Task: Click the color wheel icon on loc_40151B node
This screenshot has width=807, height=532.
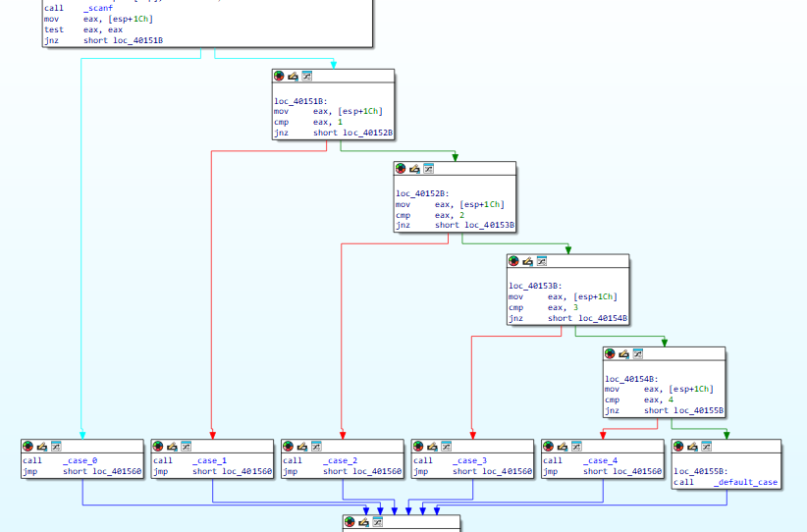Action: (x=279, y=77)
